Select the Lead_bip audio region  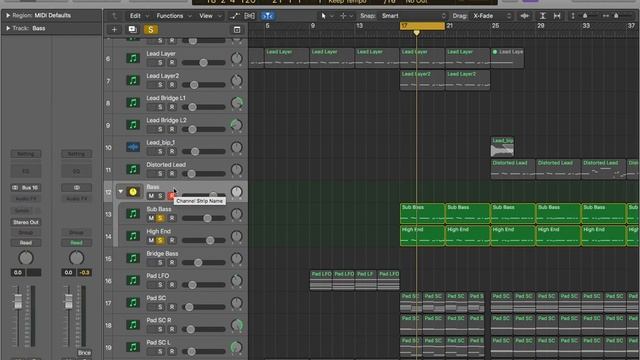502,147
